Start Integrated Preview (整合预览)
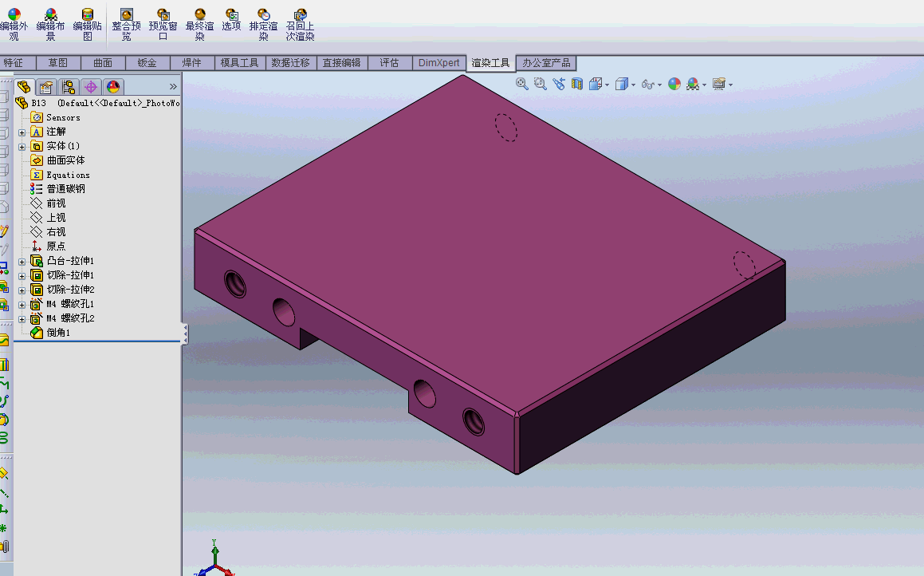This screenshot has width=924, height=576. (126, 24)
